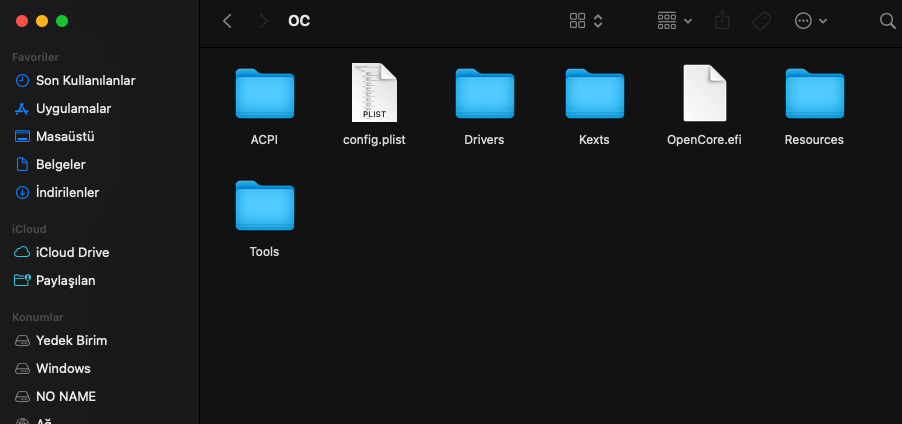Click the ACPI folder name label
The height and width of the screenshot is (424, 902).
click(265, 140)
